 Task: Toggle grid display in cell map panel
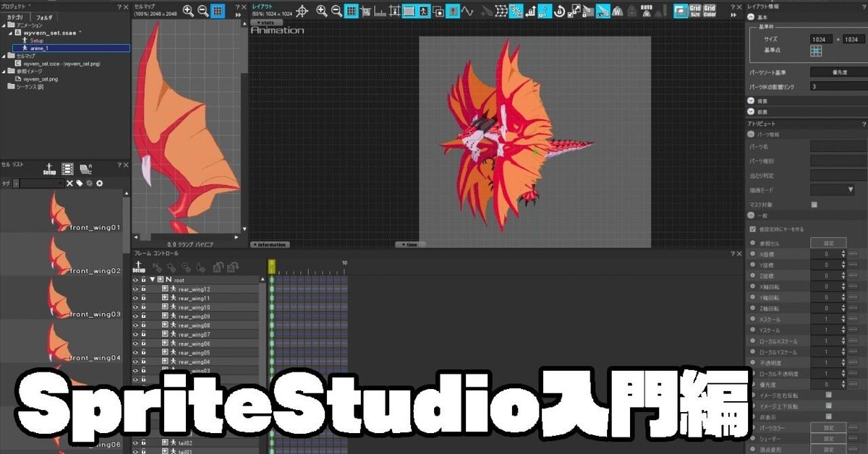(x=218, y=11)
